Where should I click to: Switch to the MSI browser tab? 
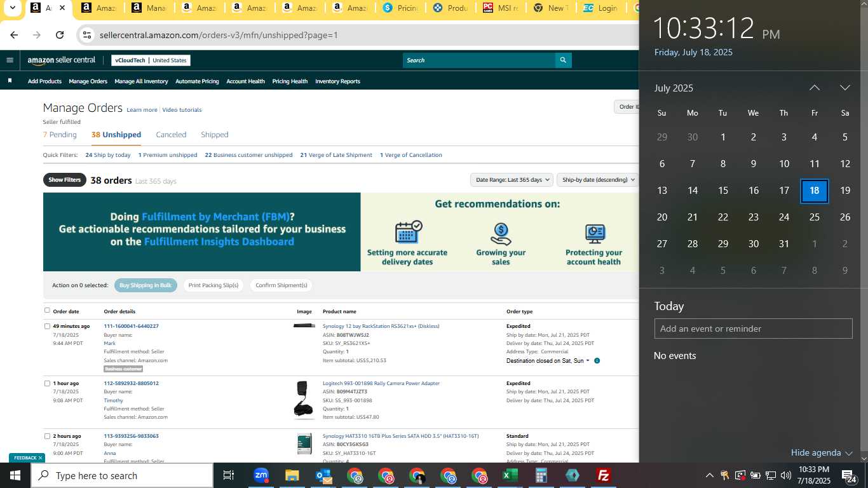click(501, 8)
